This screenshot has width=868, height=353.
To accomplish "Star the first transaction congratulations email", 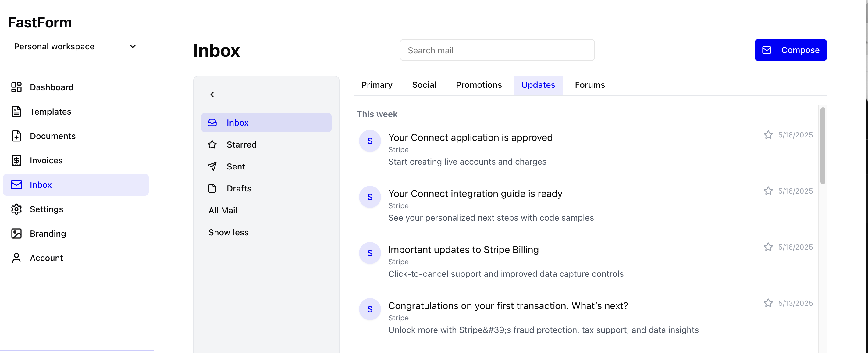I will click(x=768, y=303).
